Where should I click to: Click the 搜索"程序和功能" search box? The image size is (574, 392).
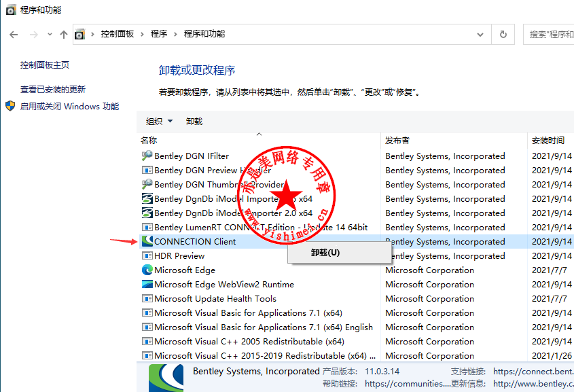[x=549, y=35]
